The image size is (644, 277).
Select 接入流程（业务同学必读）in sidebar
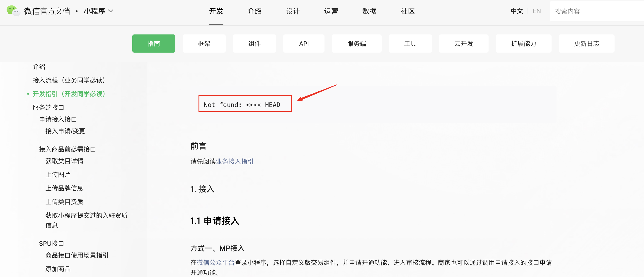69,80
